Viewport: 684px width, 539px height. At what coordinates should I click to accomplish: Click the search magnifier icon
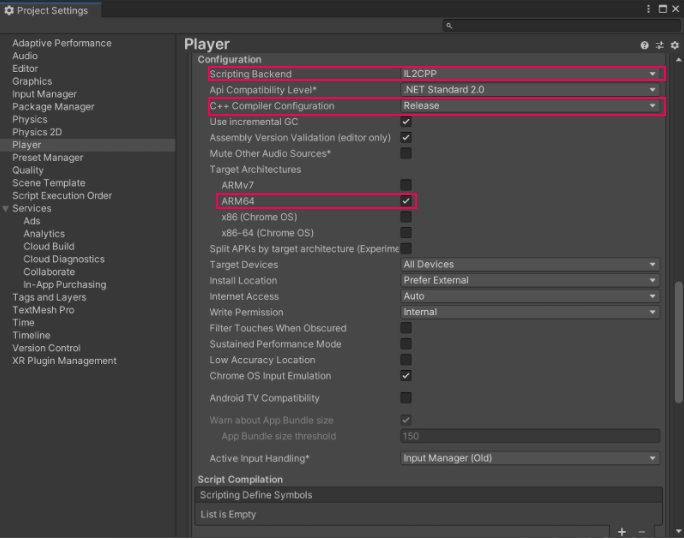450,26
